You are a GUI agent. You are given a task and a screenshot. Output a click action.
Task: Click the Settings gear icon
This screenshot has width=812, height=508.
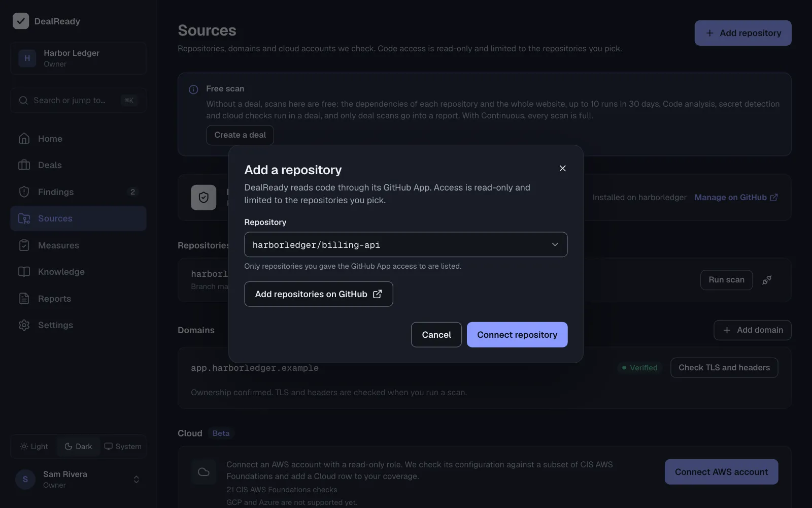pyautogui.click(x=24, y=325)
